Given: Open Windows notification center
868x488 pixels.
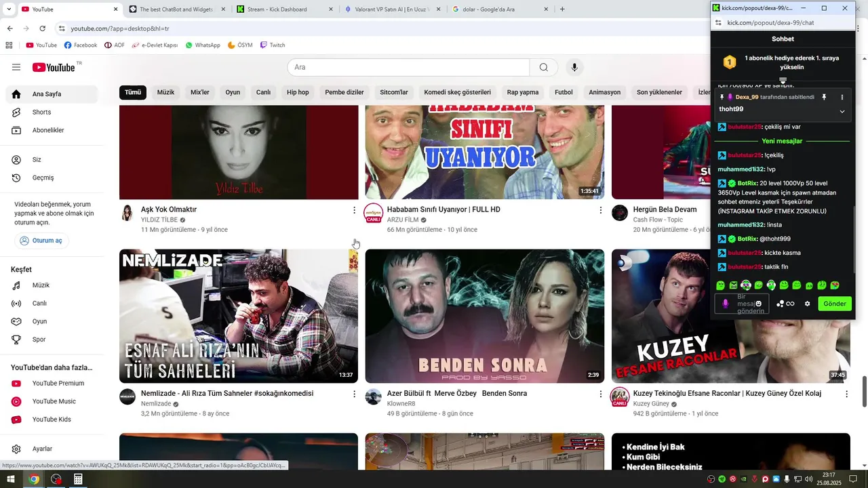Looking at the screenshot, I should tap(854, 479).
